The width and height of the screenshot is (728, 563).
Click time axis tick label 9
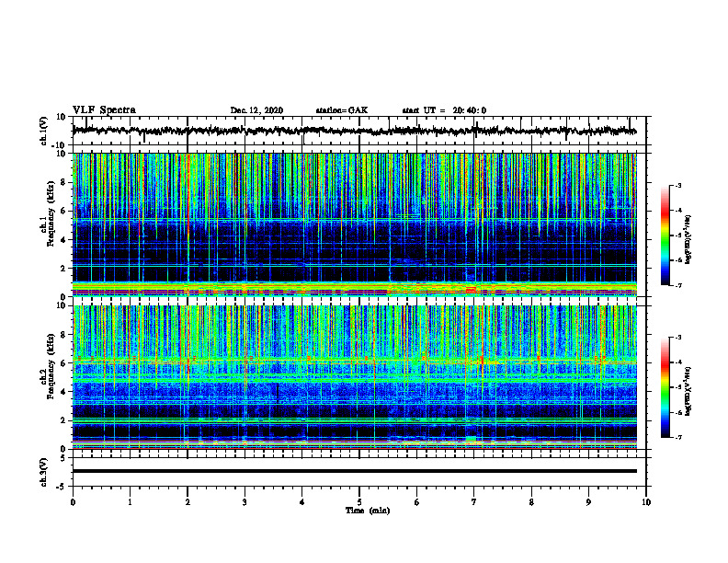[x=588, y=502]
